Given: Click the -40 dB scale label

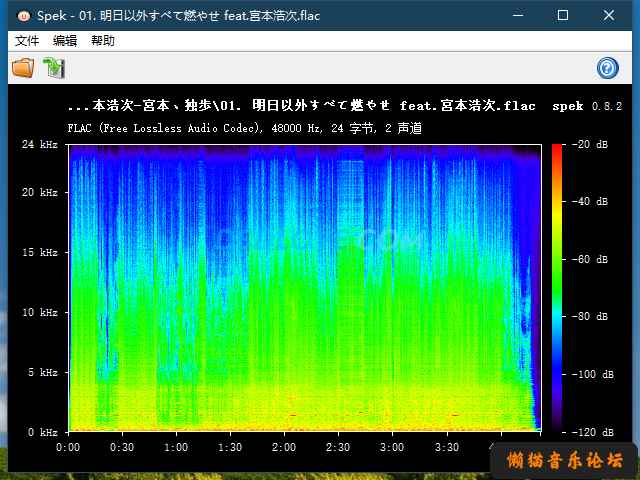Looking at the screenshot, I should pyautogui.click(x=590, y=201).
